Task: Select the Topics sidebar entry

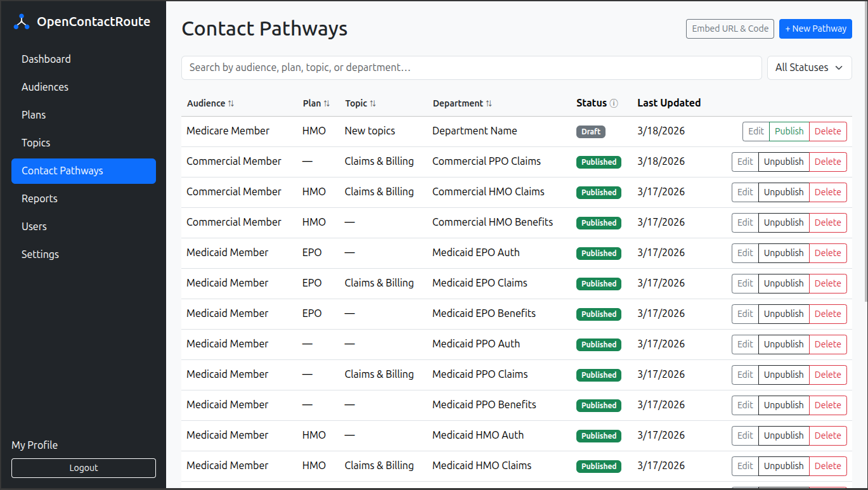Action: [x=36, y=143]
